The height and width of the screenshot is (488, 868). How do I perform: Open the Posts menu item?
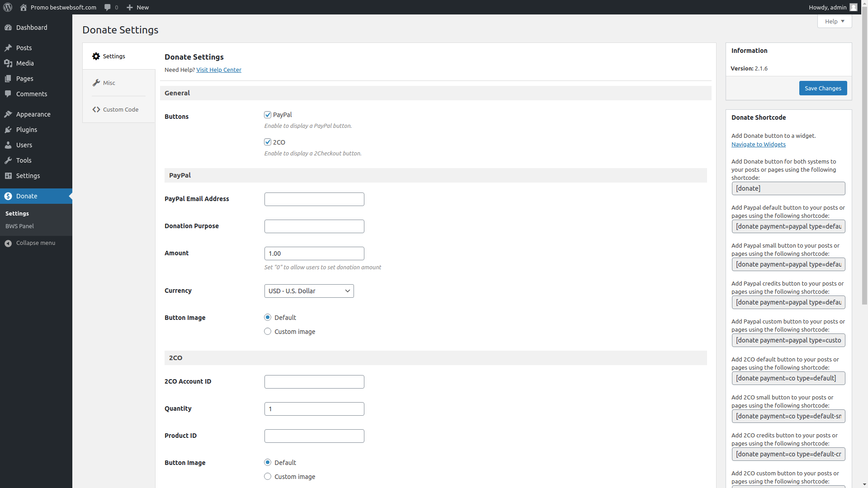[36, 48]
